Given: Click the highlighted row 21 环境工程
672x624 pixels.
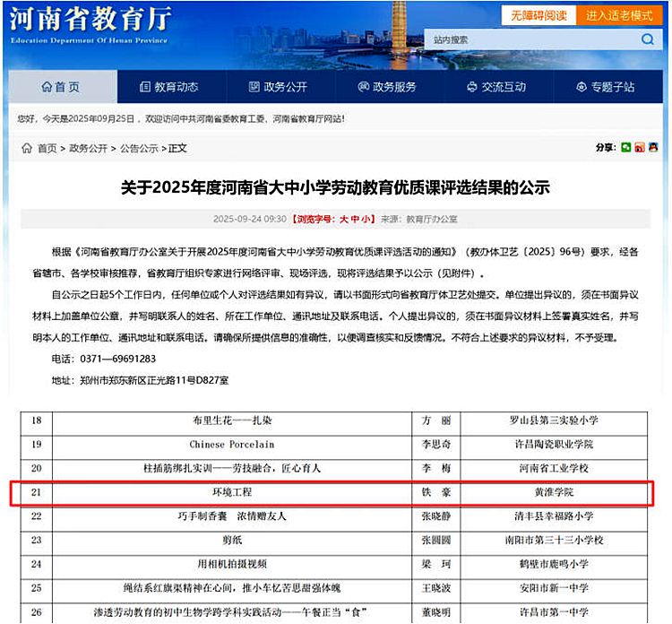Looking at the screenshot, I should tap(332, 493).
